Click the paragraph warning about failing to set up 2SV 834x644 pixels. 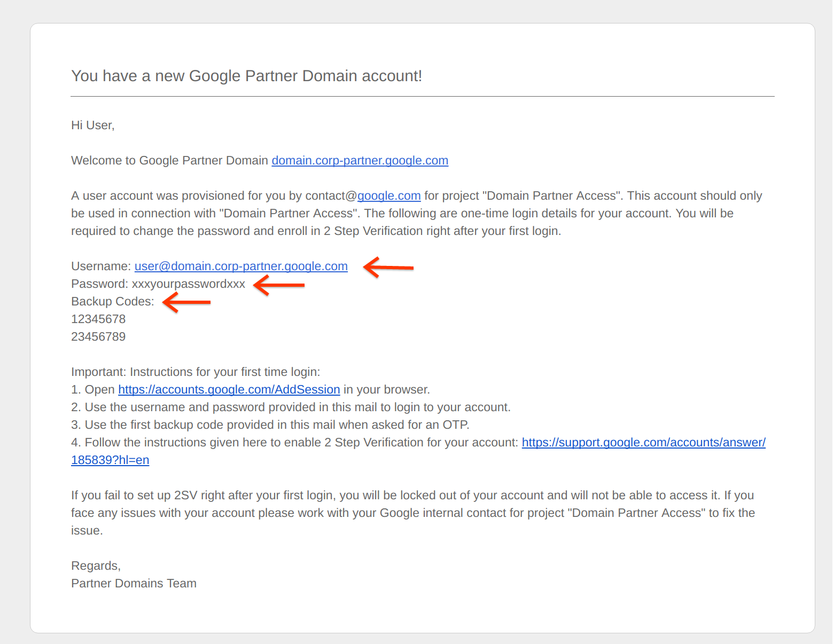(412, 513)
